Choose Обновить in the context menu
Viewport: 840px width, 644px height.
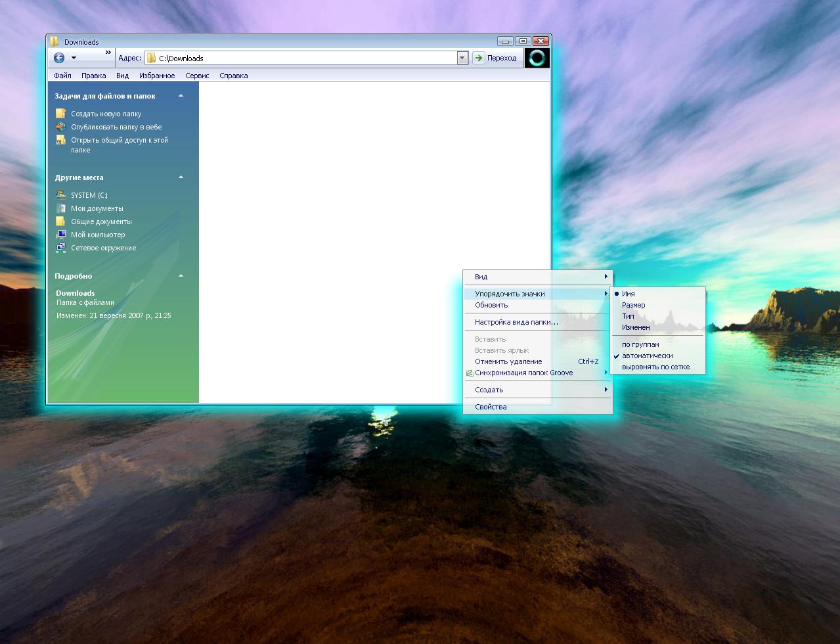[x=538, y=305]
